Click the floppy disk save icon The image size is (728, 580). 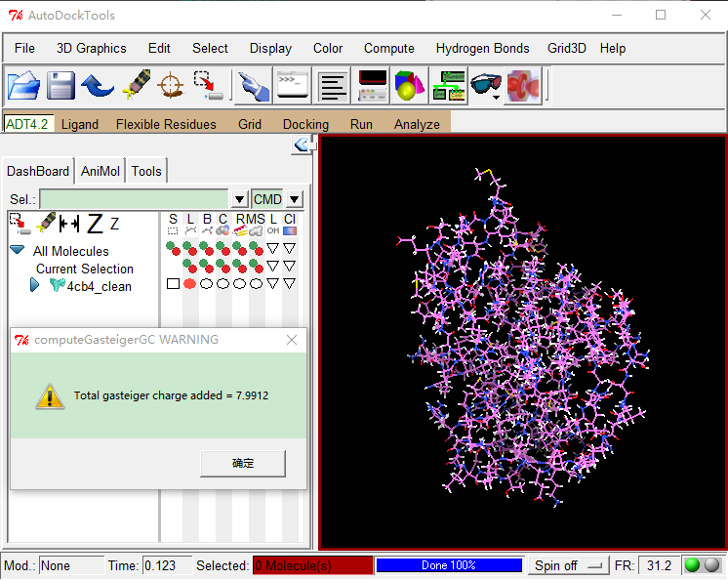point(61,86)
